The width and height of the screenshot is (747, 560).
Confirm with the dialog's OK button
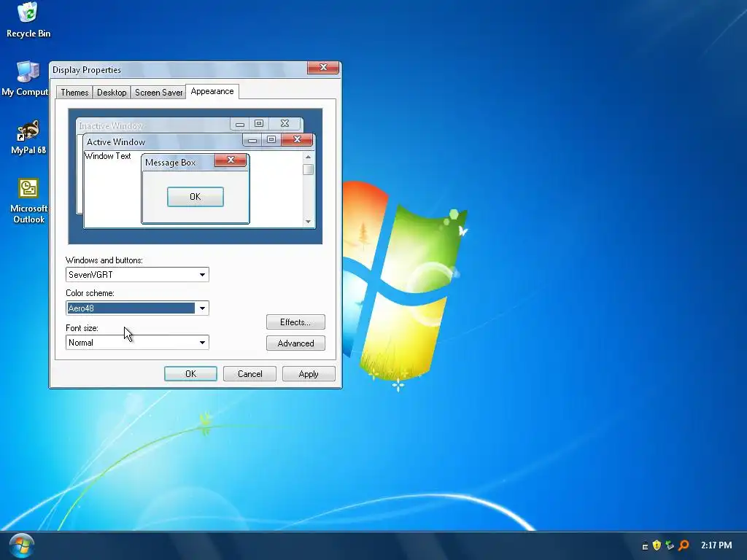coord(190,374)
